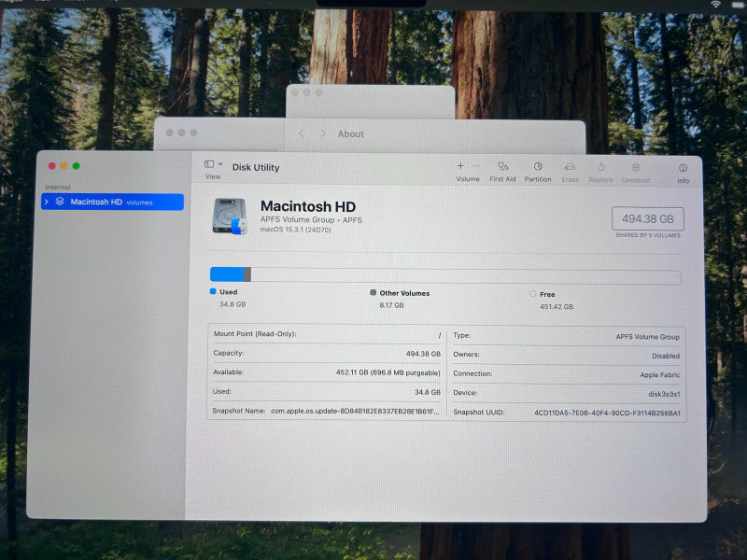Click the Snapshot Name com.apple.os.update value
Image resolution: width=747 pixels, height=560 pixels.
click(x=355, y=411)
